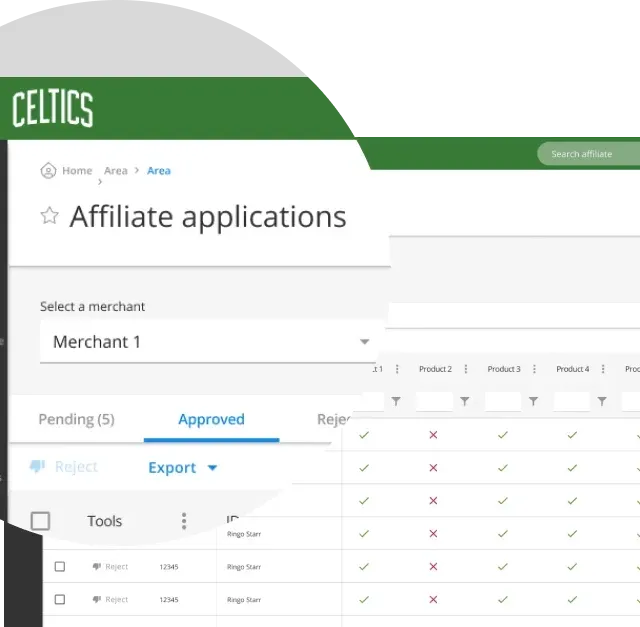
Task: Tick the last row checkbox
Action: click(60, 599)
